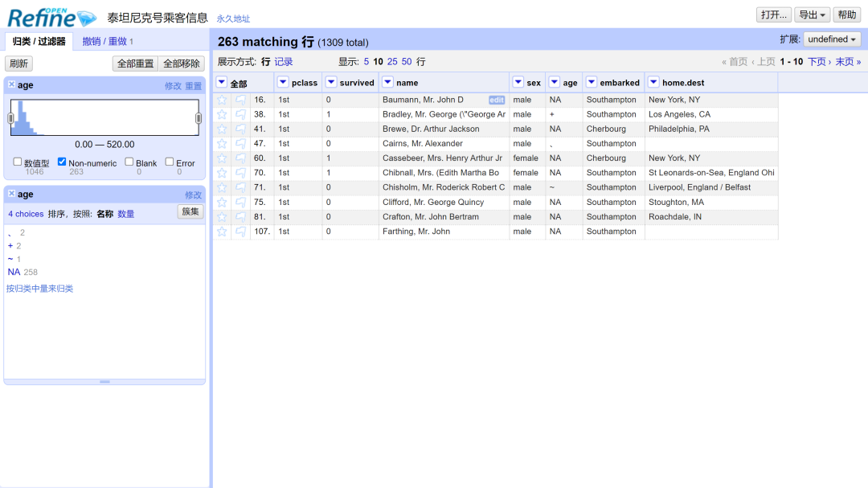Open the 簇集 cluster button
This screenshot has height=488, width=868.
point(190,211)
